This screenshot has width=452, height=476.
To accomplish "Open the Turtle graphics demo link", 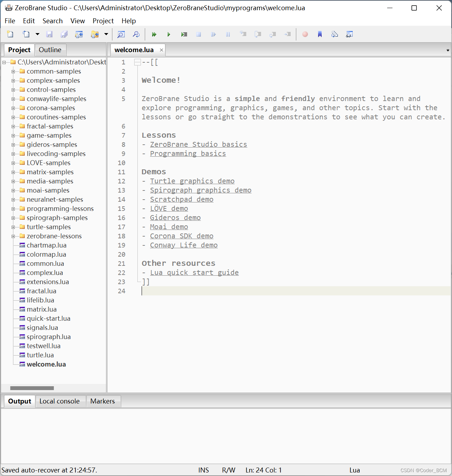I will [192, 181].
